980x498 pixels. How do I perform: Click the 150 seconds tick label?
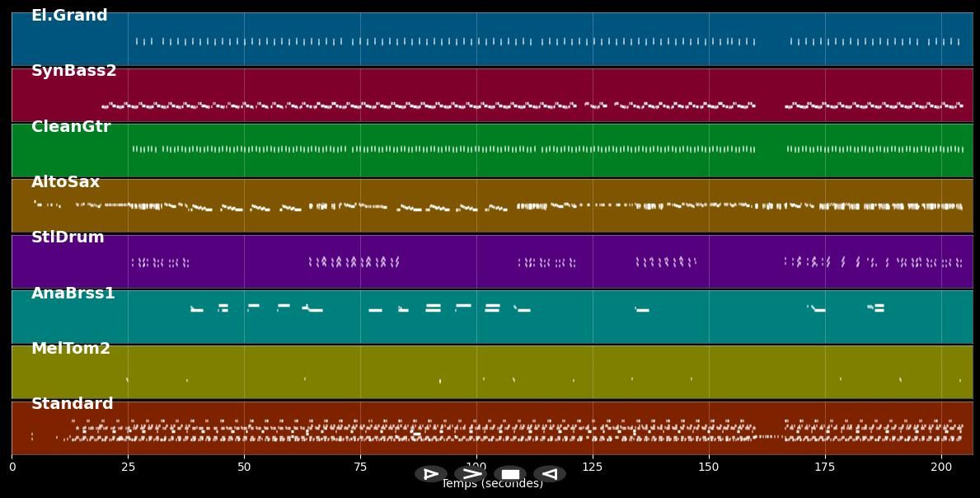point(709,467)
